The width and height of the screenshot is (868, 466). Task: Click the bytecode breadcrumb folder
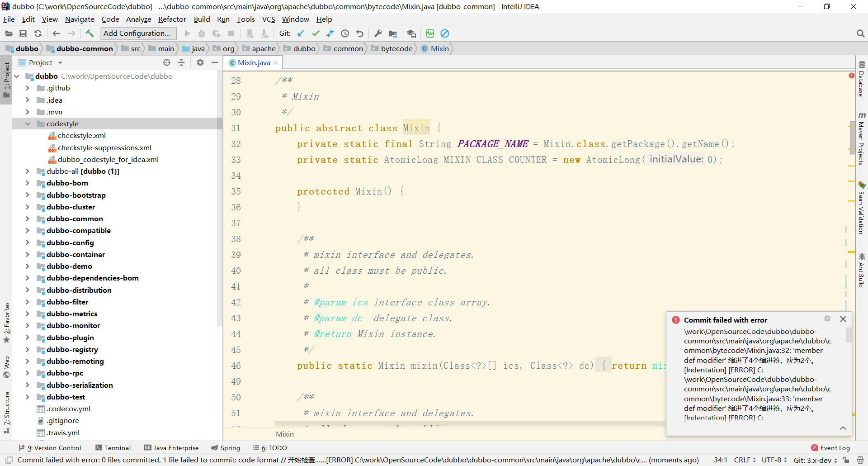point(392,48)
